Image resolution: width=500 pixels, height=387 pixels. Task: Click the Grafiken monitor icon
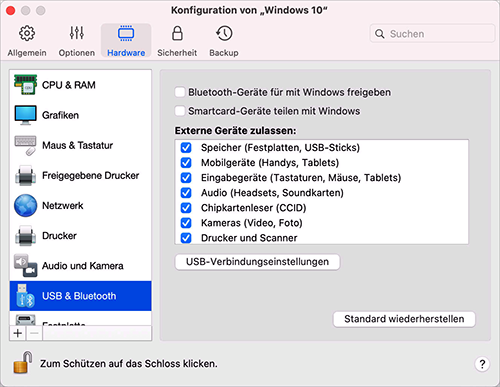pos(25,115)
